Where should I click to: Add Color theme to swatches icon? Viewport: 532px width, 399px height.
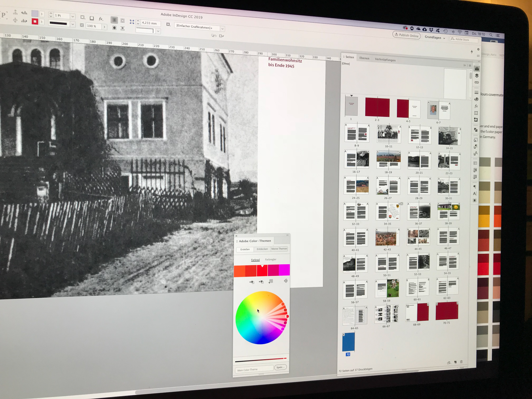pos(271,281)
